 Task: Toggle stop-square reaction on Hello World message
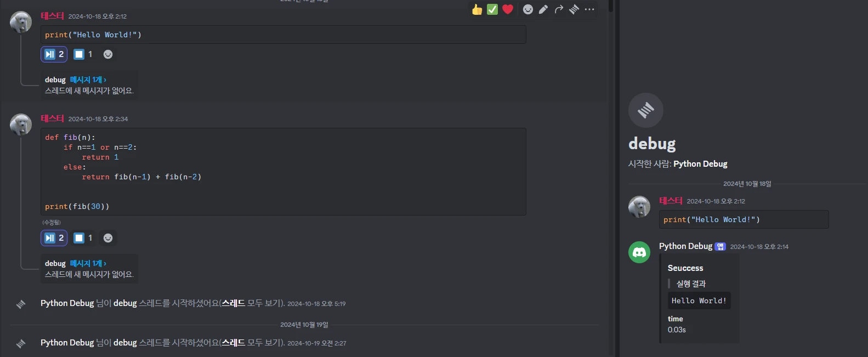click(83, 54)
